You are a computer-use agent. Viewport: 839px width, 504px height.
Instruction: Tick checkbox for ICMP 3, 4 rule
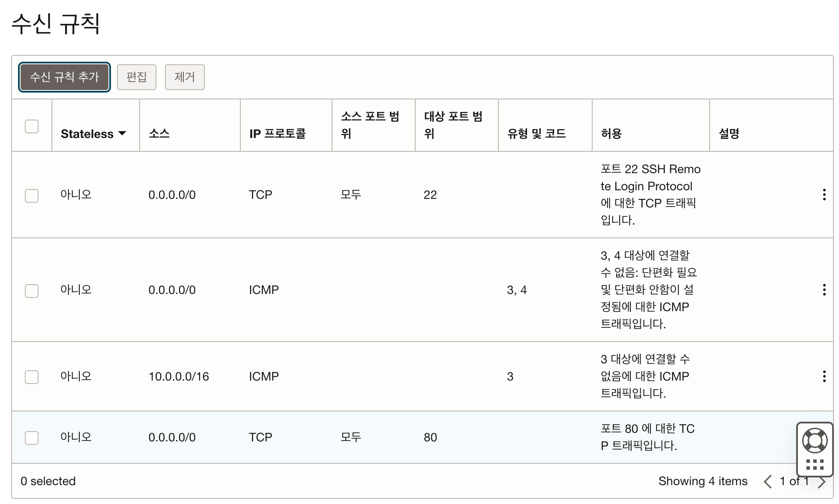[32, 291]
